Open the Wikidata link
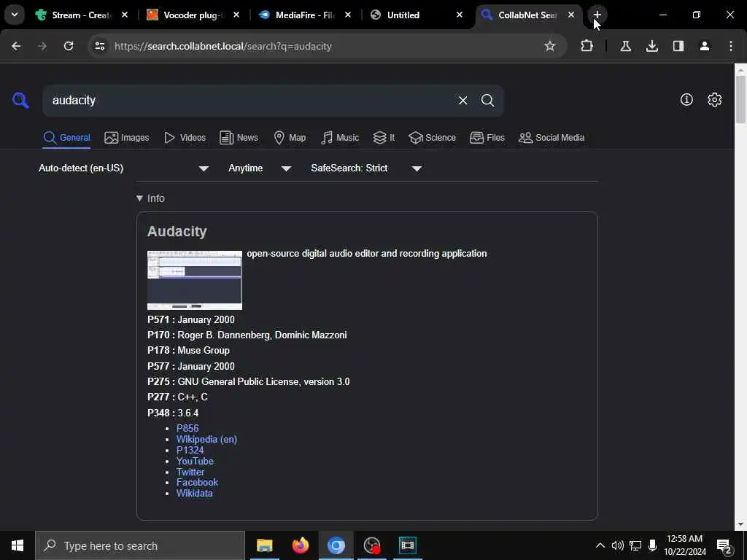Screen dimensions: 747x560 coord(194,494)
